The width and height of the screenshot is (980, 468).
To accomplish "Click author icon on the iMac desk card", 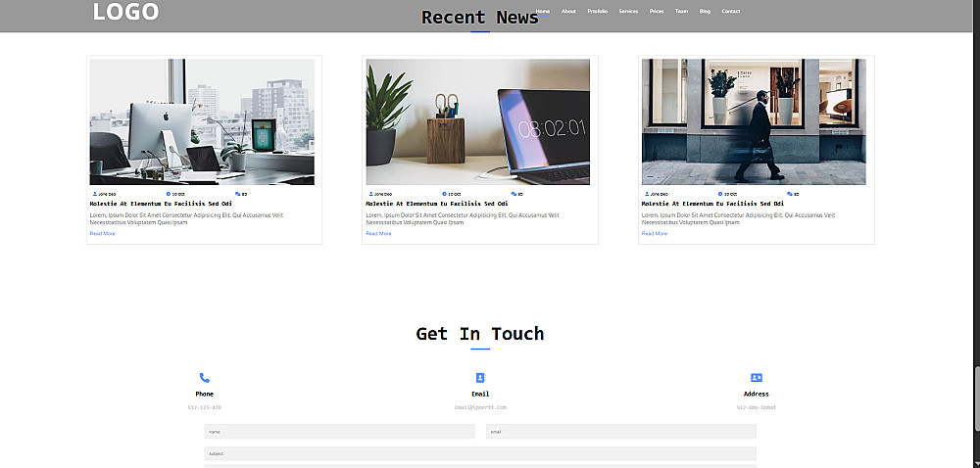I will point(95,194).
